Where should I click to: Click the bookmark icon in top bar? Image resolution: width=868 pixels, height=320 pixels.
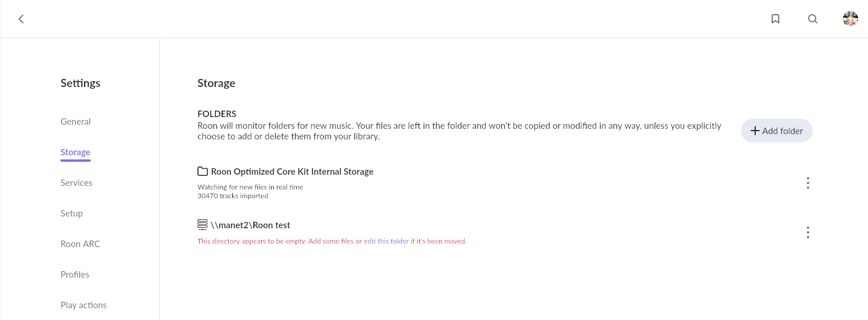click(775, 19)
